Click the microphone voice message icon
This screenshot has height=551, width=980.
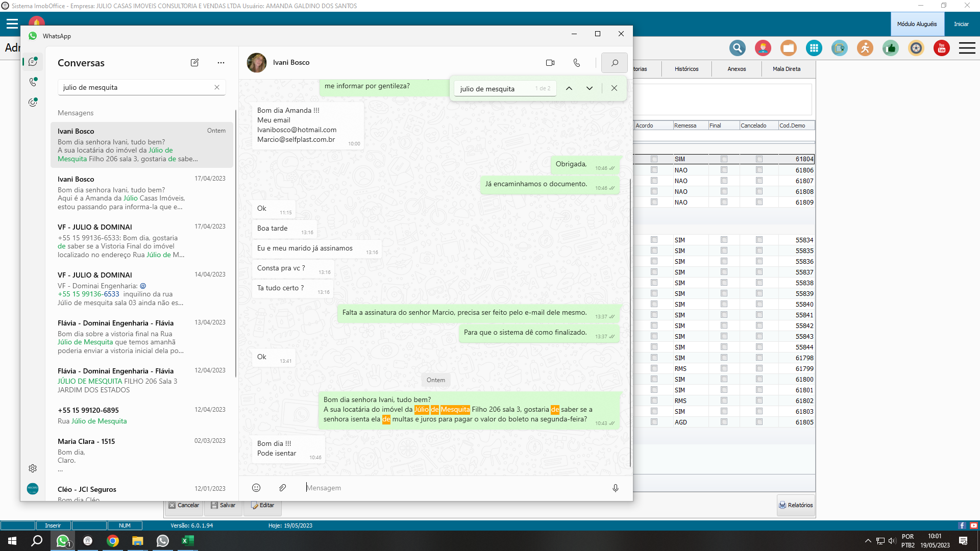coord(616,488)
